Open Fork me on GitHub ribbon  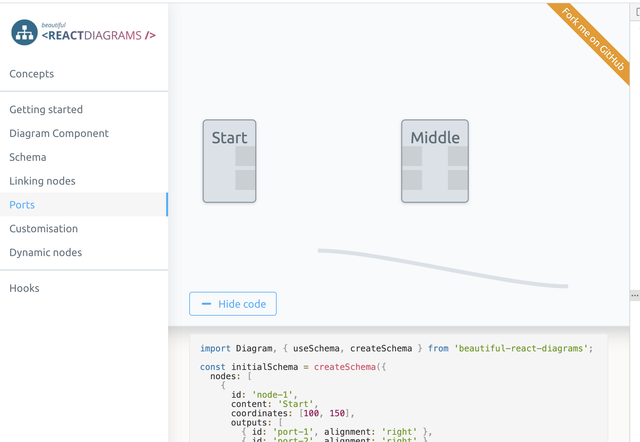click(593, 39)
